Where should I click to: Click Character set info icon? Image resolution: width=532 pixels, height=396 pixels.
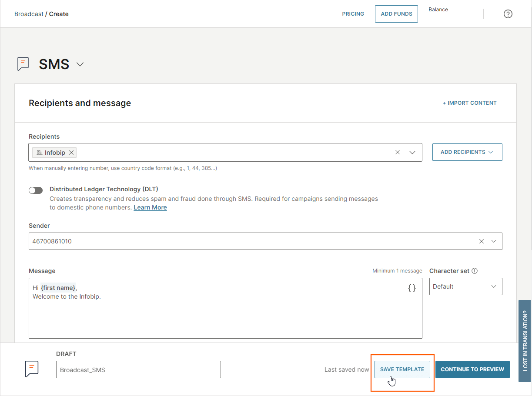click(475, 271)
